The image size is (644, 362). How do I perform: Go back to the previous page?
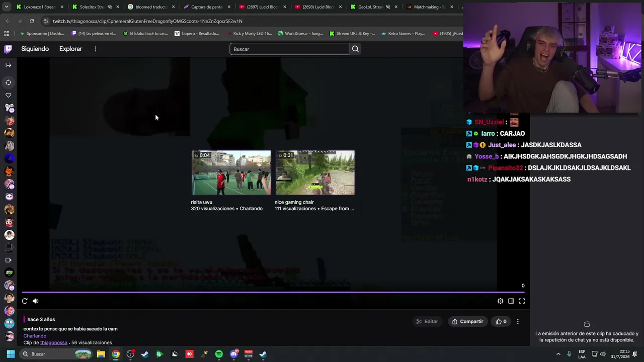coord(8,21)
